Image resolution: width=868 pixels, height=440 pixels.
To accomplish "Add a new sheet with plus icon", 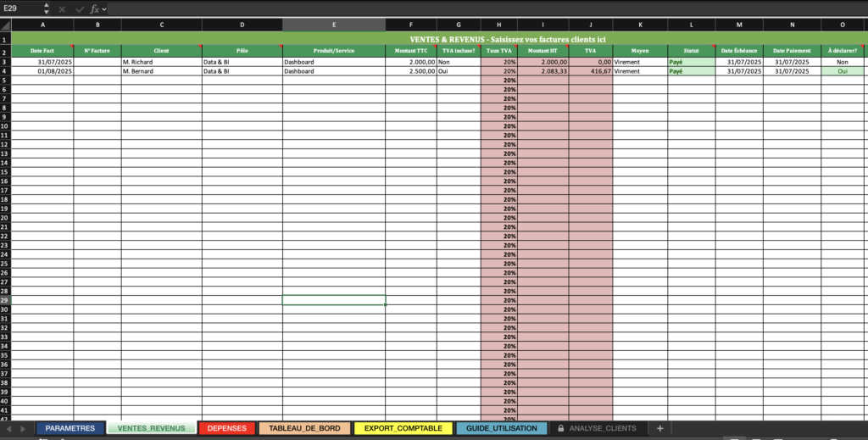I will click(x=659, y=428).
